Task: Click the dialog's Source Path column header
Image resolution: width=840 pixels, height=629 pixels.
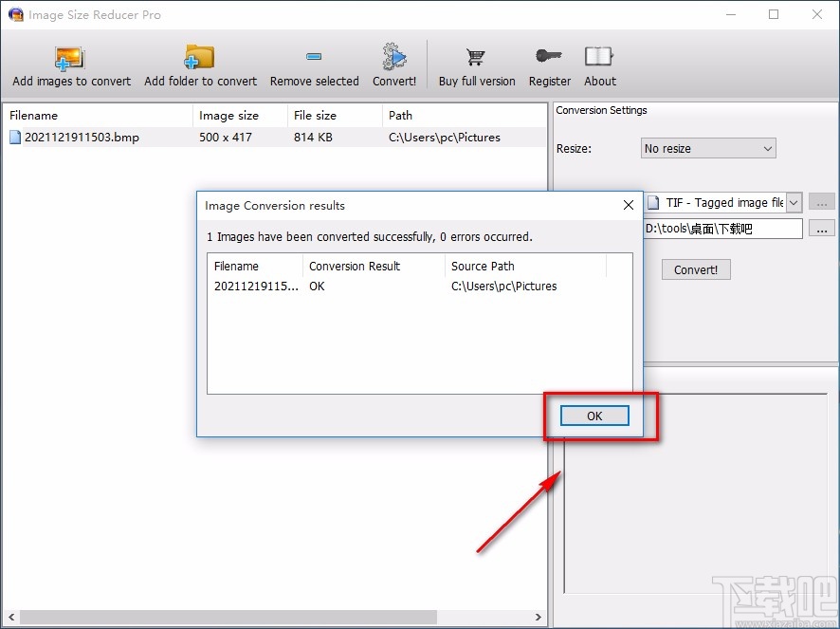Action: 525,266
